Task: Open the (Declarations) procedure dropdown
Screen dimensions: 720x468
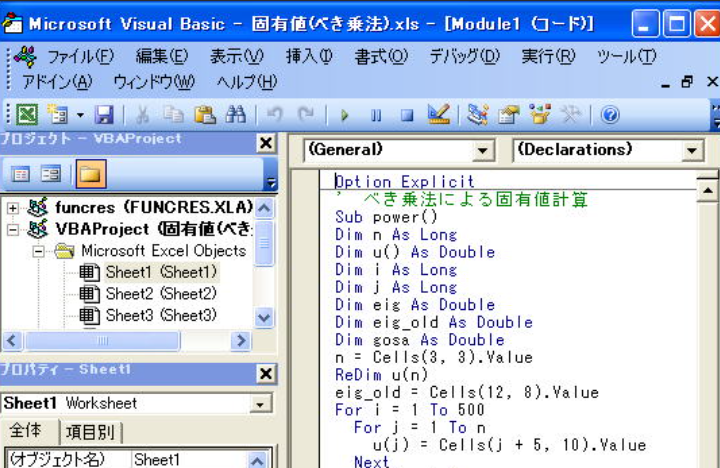Action: pyautogui.click(x=692, y=150)
